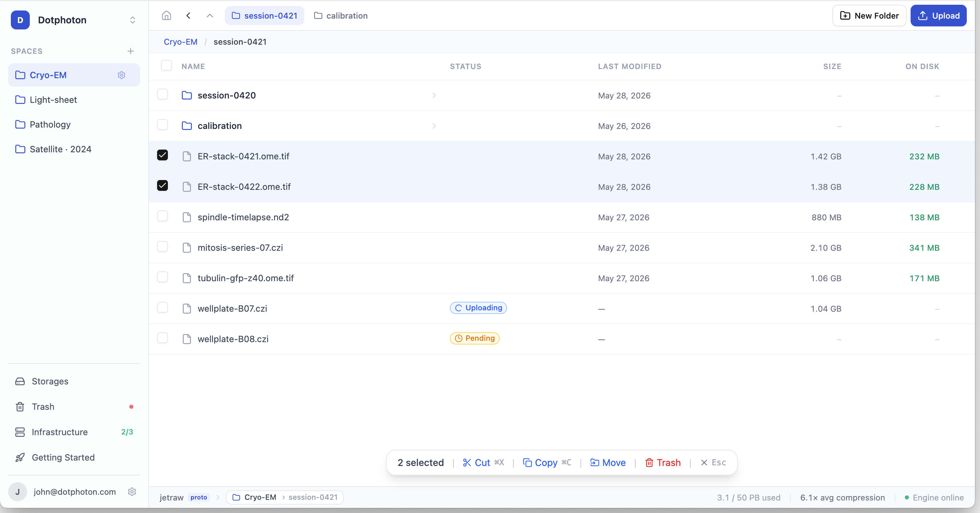Switch to the session-0421 tab
This screenshot has width=980, height=513.
coord(264,16)
